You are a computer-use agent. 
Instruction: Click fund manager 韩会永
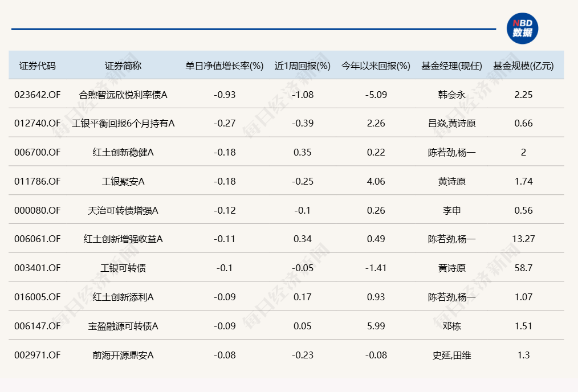(452, 95)
